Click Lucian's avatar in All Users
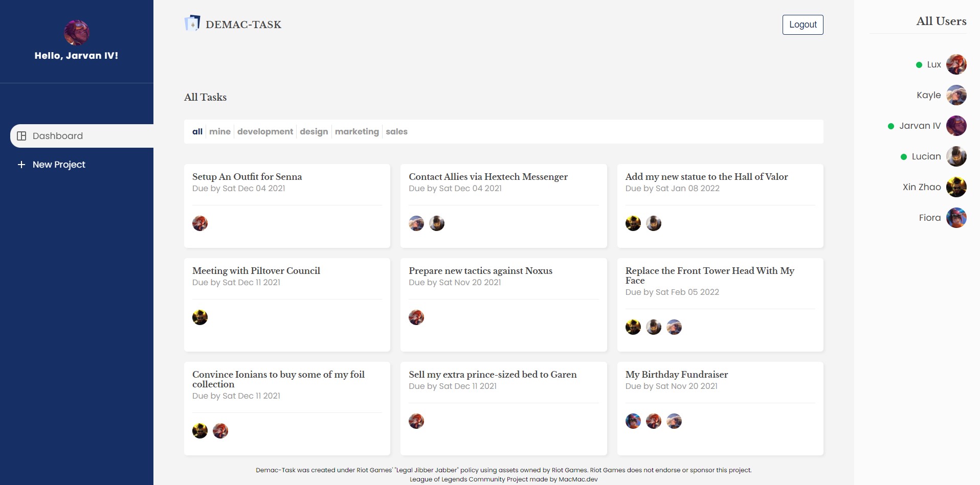The height and width of the screenshot is (485, 980). click(x=956, y=156)
